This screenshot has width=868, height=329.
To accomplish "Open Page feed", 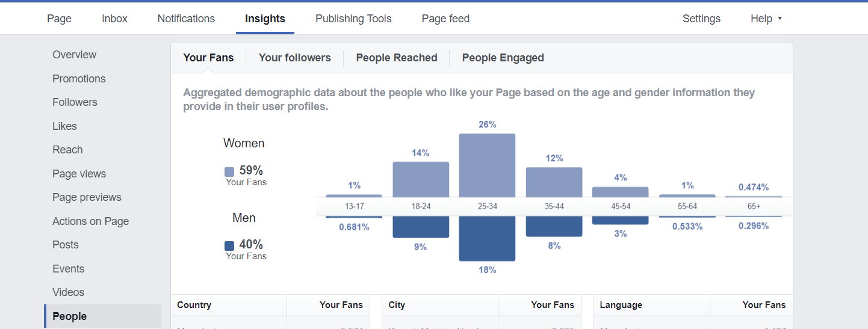I will point(445,19).
